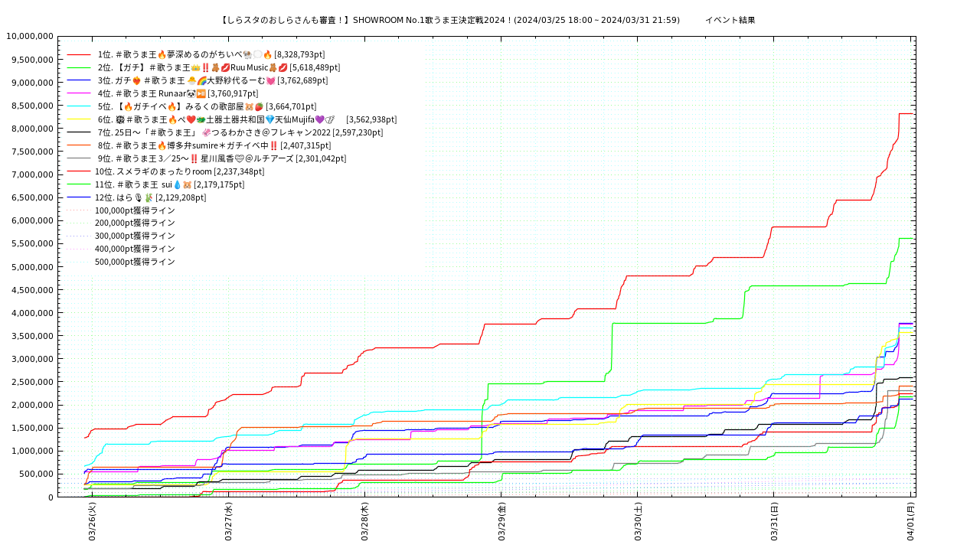Click the 7位 つるわかさき legend entry
The height and width of the screenshot is (551, 980).
tap(240, 132)
